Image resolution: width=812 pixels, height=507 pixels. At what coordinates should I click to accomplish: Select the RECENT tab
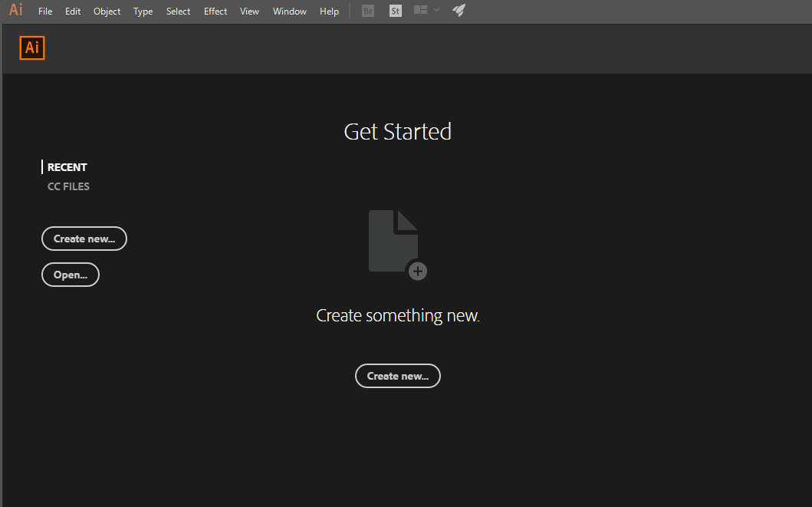pos(67,167)
